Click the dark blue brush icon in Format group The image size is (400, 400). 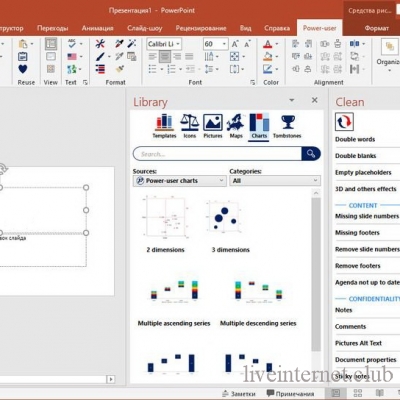(x=100, y=56)
